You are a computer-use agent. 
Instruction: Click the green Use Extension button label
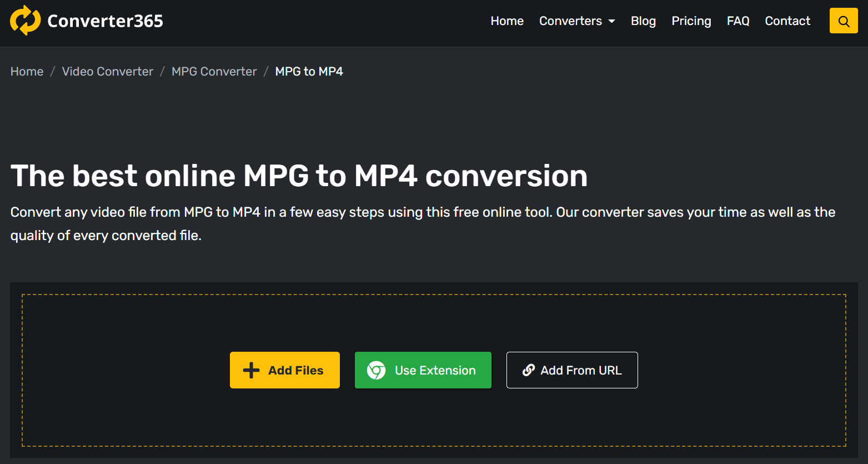coord(435,371)
